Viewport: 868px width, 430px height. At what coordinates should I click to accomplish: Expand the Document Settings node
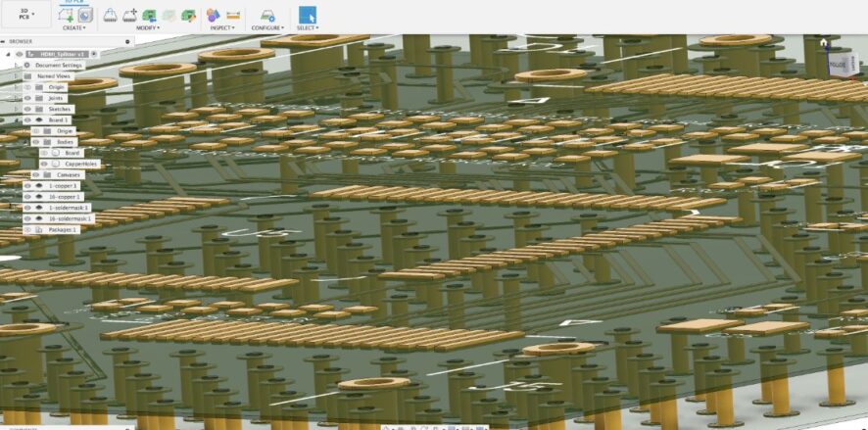click(16, 66)
